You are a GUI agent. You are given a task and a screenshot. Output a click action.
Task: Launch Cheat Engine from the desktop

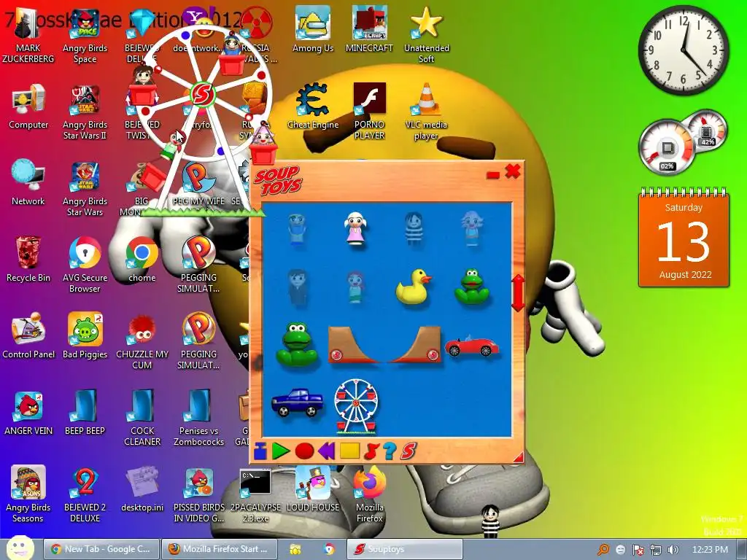pos(312,106)
